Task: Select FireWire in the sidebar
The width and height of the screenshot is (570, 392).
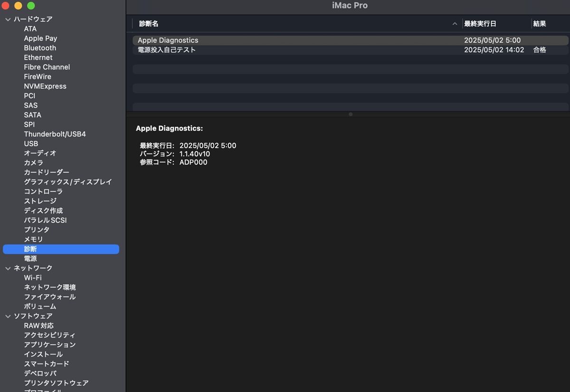Action: coord(38,76)
